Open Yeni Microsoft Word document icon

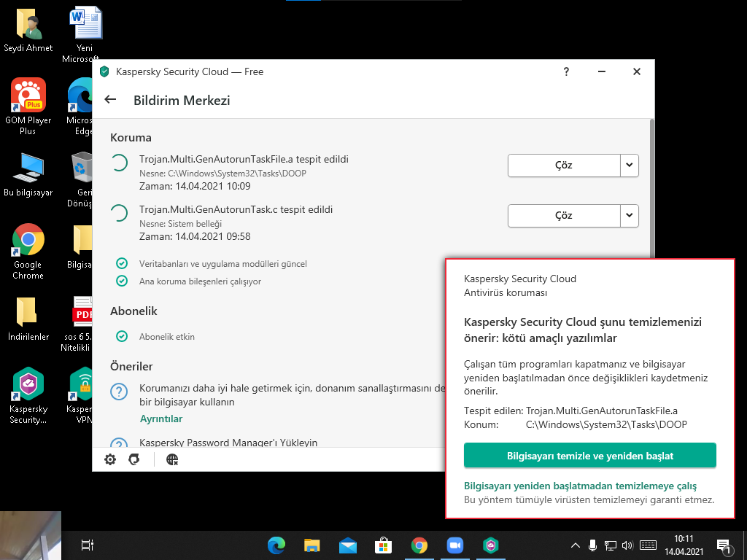tap(85, 34)
